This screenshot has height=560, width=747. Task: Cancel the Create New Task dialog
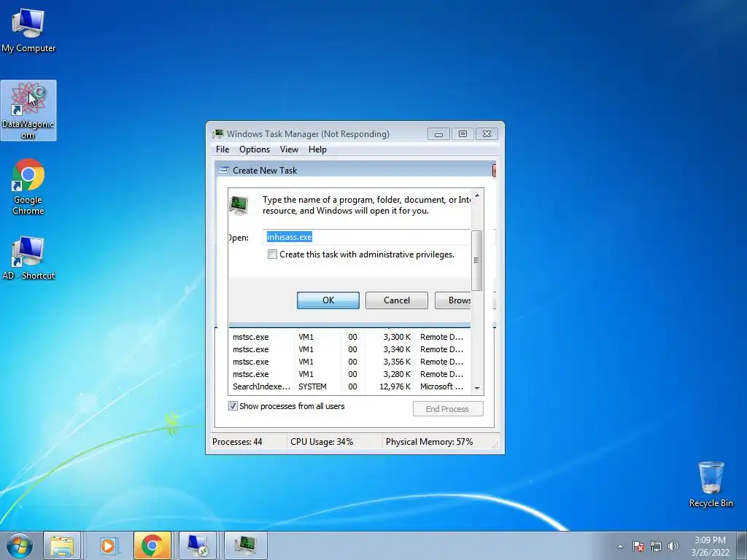click(396, 300)
